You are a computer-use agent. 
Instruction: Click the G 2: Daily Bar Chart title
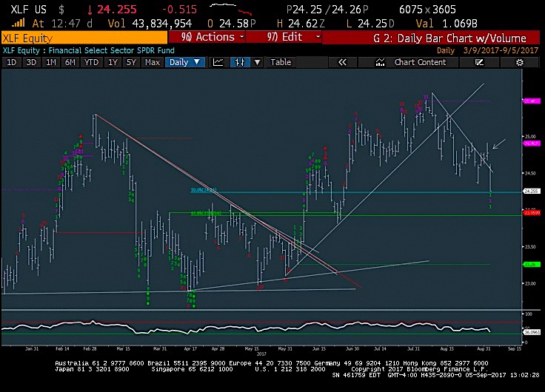click(x=449, y=38)
